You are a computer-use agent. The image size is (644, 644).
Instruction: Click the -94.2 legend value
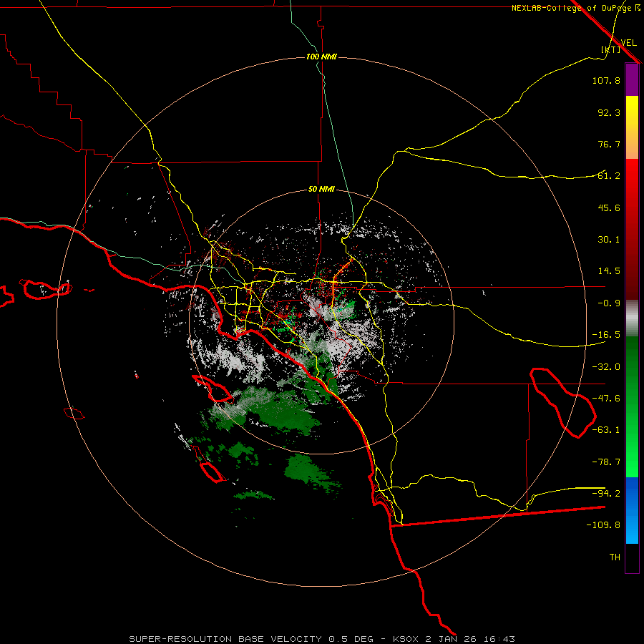click(606, 493)
